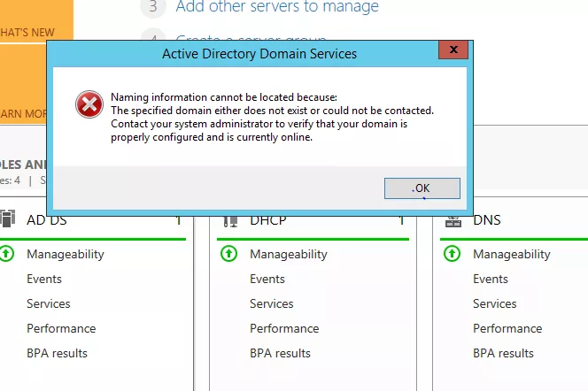Click DHCP Manageability green status icon

click(228, 254)
